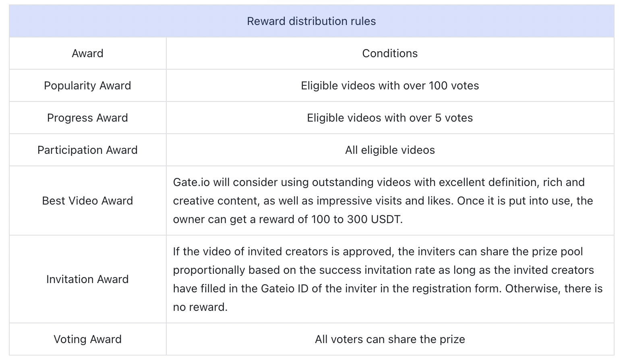This screenshot has width=621, height=364.
Task: Click the "Reward distribution rules" table title
Action: (311, 21)
